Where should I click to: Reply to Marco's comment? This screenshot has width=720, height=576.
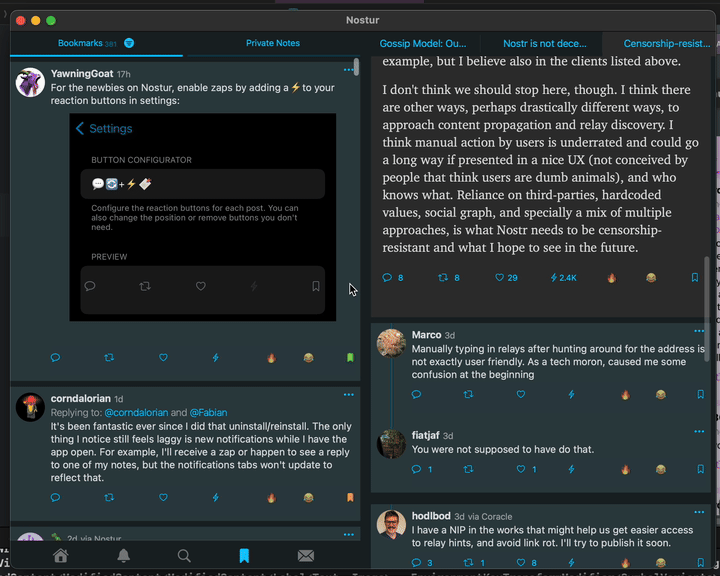coord(416,394)
